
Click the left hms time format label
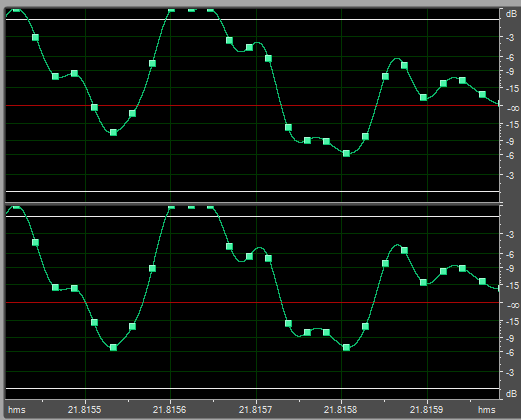tap(17, 410)
